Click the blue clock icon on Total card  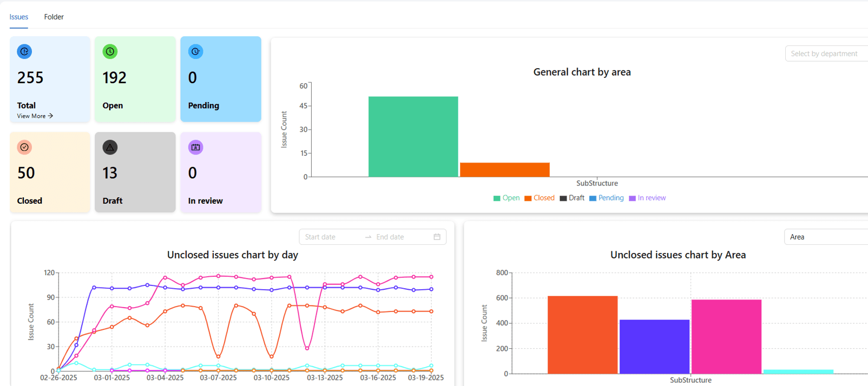pos(24,51)
